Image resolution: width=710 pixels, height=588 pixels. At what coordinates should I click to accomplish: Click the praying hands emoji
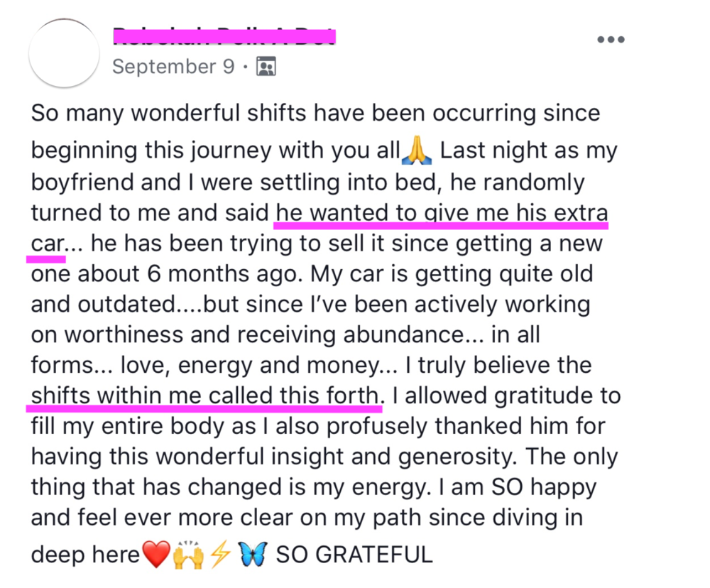417,151
